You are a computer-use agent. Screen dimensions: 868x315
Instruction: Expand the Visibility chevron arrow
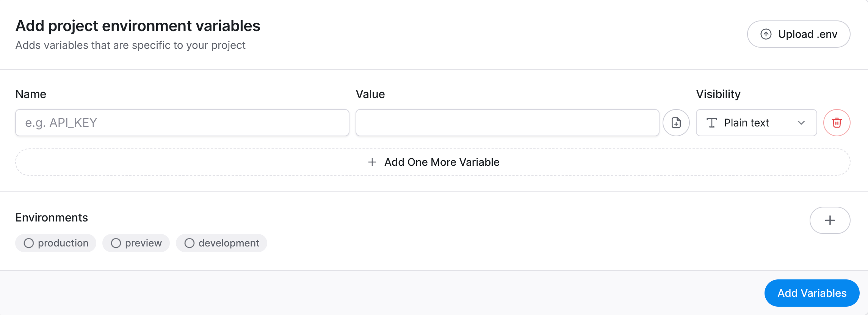tap(801, 123)
